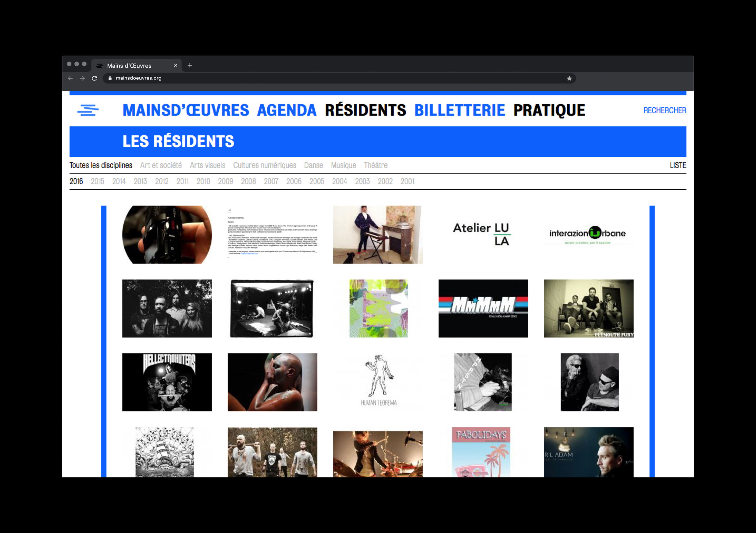Click the browser forward arrow
Viewport: 756px width, 533px height.
(x=82, y=78)
